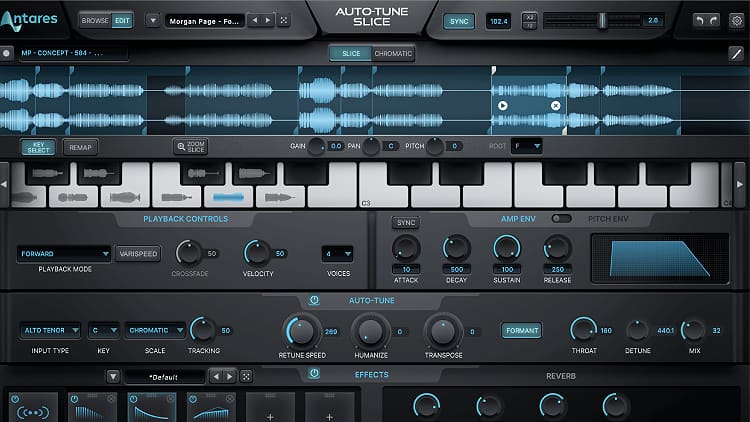Go to next preset in top bar
This screenshot has height=422, width=750.
(x=268, y=21)
